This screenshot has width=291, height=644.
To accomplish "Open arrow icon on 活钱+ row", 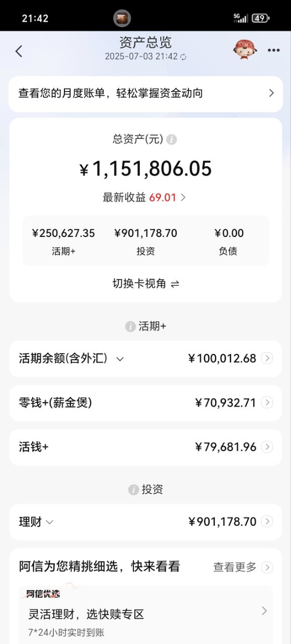I will (x=267, y=447).
